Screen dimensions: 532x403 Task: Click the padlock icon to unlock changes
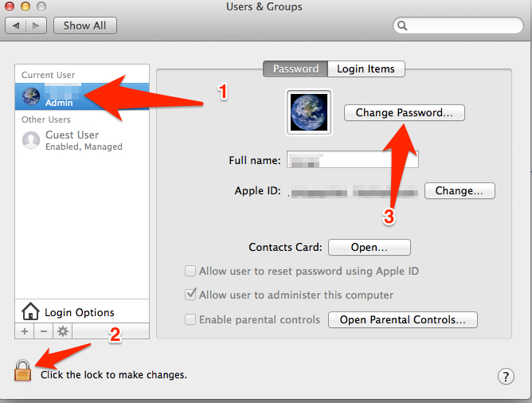23,370
